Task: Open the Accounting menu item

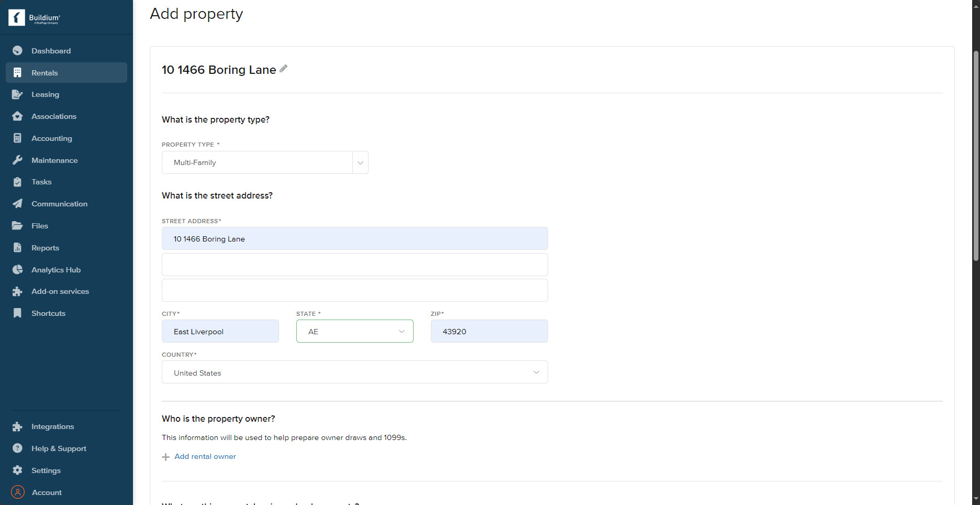Action: (x=51, y=138)
